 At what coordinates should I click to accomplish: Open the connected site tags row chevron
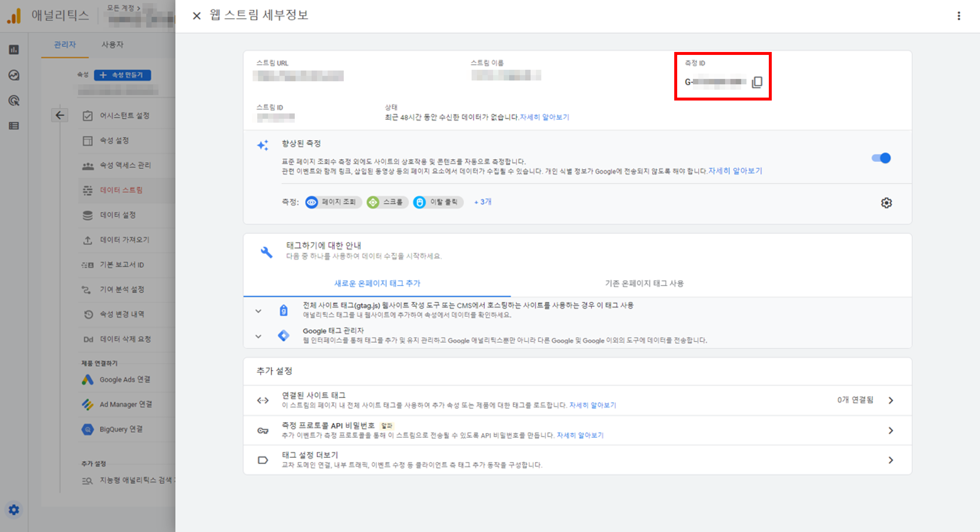click(890, 400)
